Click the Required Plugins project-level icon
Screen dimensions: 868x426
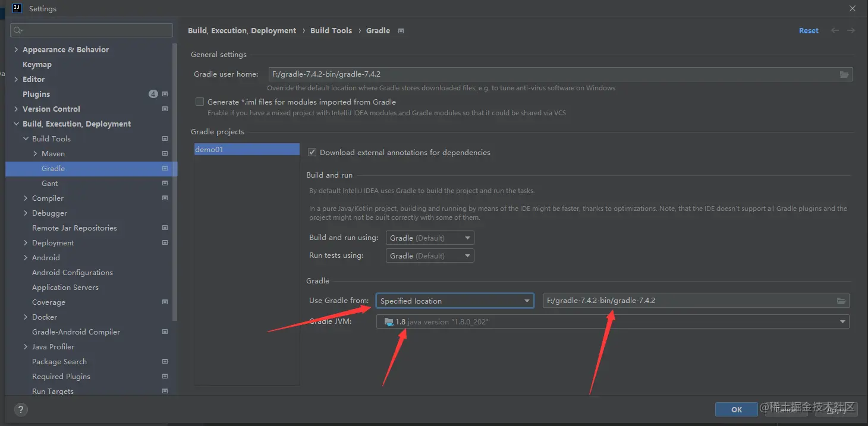click(165, 376)
